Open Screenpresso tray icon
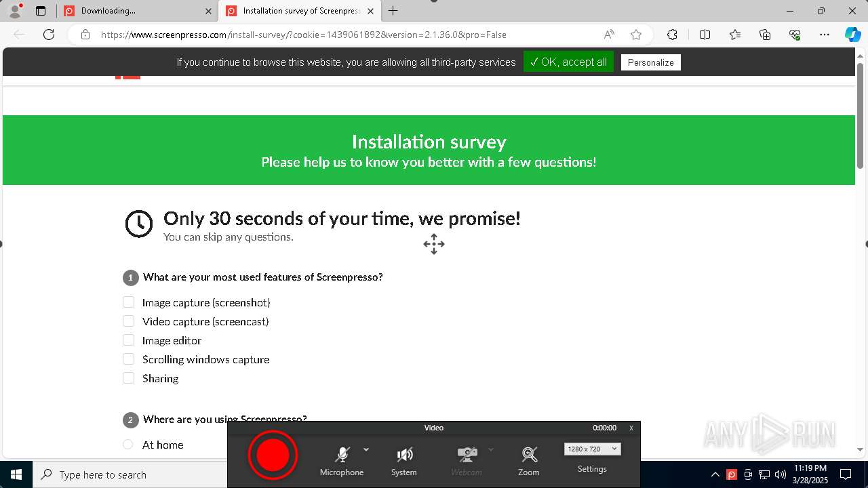Screen dimensions: 868x488 [x=732, y=474]
